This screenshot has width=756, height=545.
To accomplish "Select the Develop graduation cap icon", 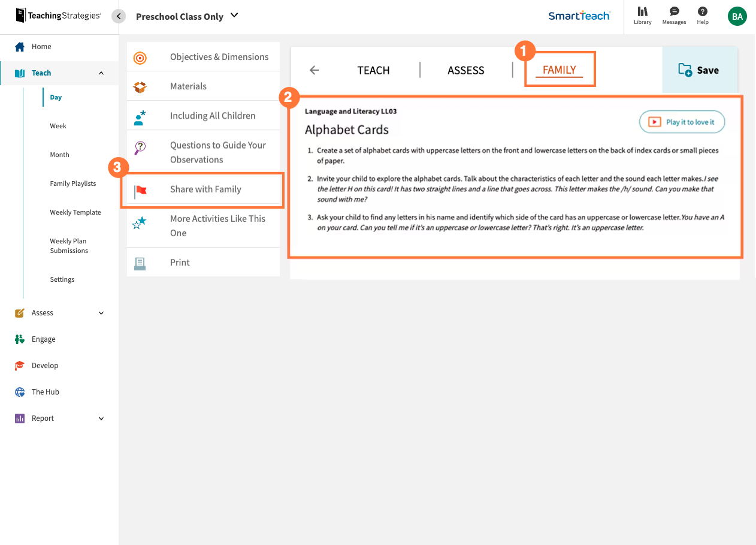I will click(19, 365).
